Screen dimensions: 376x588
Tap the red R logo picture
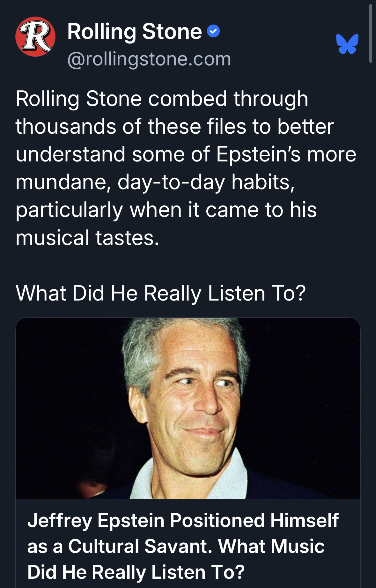tap(35, 37)
